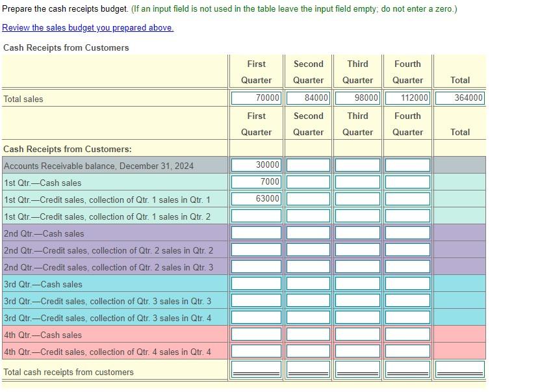This screenshot has width=540, height=392.
Task: Select Qtr. 2 sales in Qtr. 2 First Quarter field
Action: point(256,250)
